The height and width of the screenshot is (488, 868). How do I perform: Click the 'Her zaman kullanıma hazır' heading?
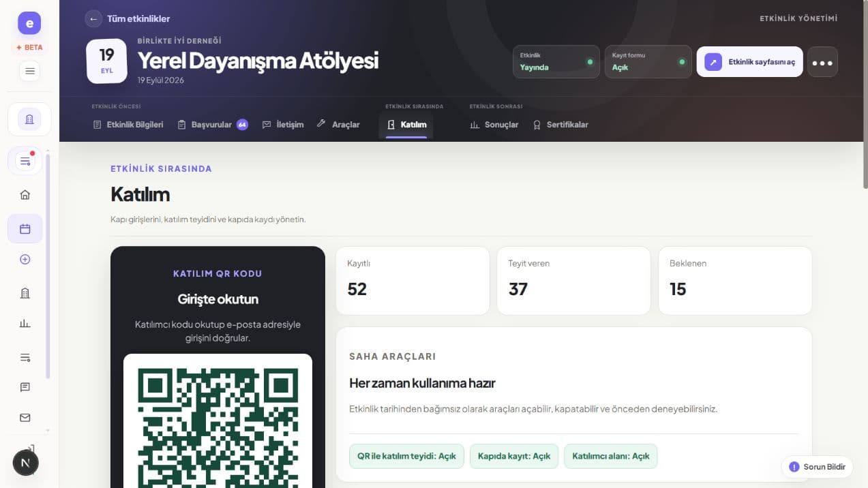(x=422, y=383)
